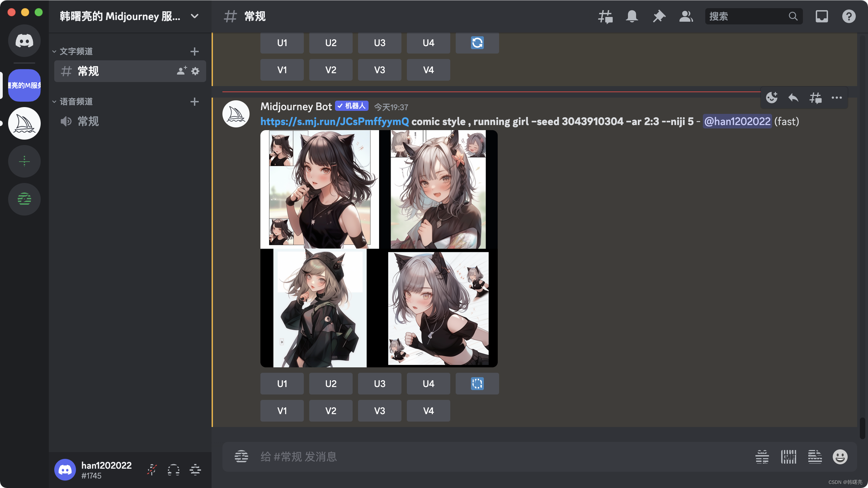Open notification settings bell icon
868x488 pixels.
[632, 16]
